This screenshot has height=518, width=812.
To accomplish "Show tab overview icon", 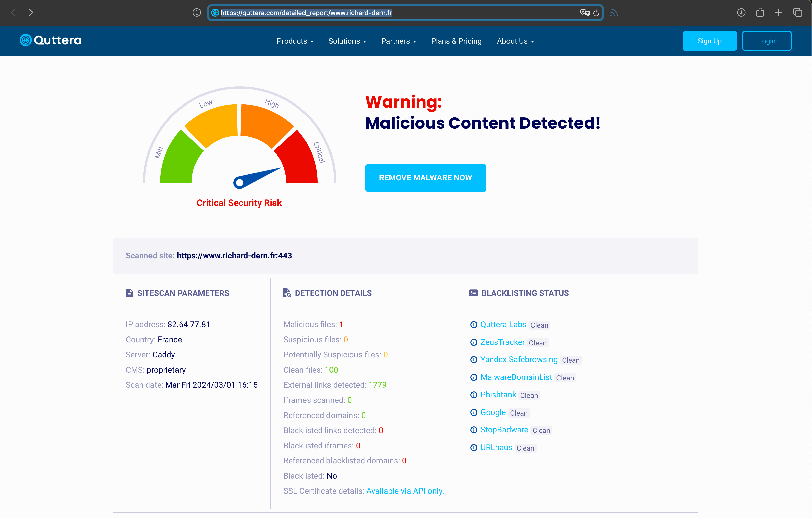I will tap(798, 13).
